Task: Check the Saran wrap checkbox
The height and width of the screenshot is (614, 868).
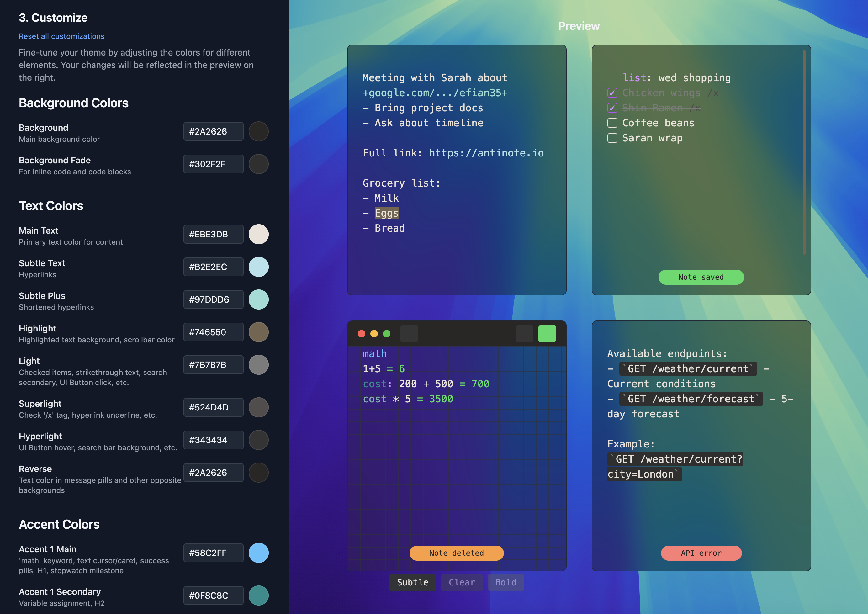Action: (x=612, y=138)
